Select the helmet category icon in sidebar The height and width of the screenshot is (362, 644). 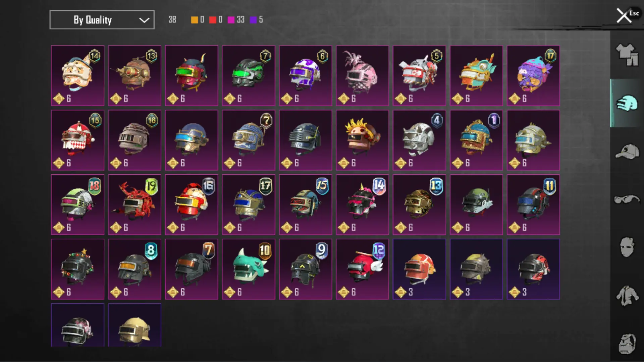627,103
